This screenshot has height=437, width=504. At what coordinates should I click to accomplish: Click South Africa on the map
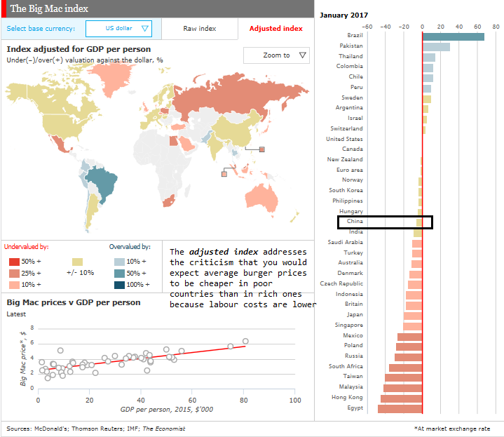coord(168,201)
